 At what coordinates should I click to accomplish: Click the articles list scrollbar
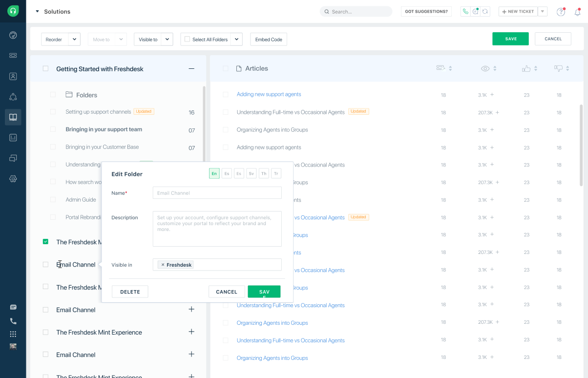[x=581, y=145]
